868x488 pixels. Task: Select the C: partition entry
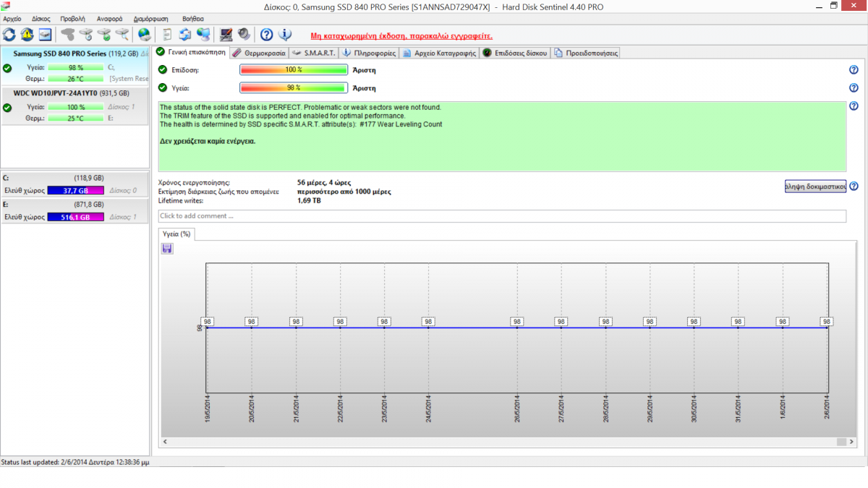pos(75,184)
